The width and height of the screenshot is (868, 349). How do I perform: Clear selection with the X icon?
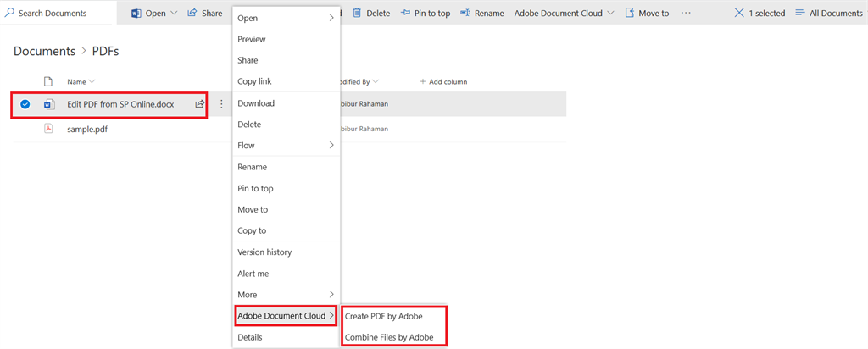coord(739,13)
